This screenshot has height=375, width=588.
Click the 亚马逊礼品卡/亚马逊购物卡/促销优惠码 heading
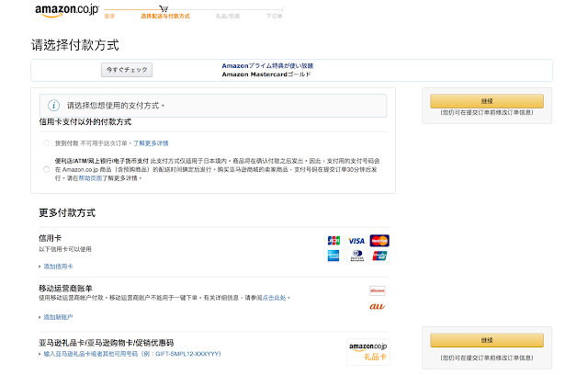point(107,343)
